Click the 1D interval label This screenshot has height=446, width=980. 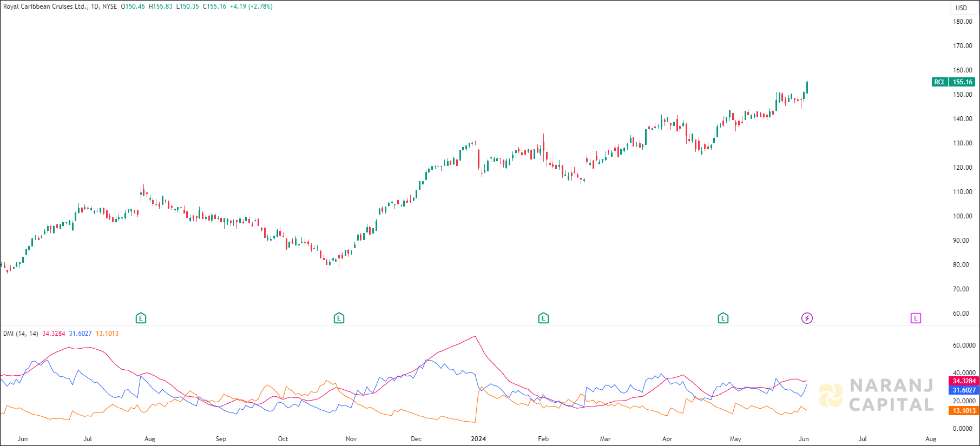(x=95, y=6)
